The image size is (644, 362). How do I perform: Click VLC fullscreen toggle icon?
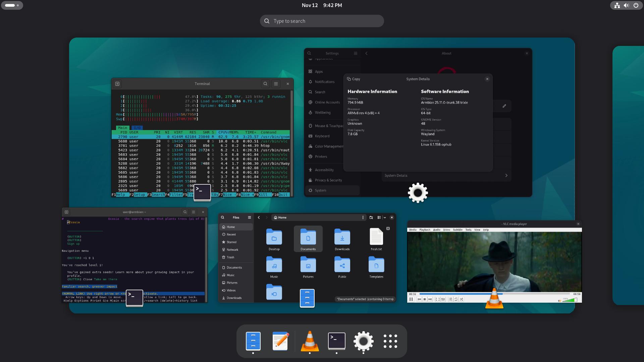[x=437, y=299]
